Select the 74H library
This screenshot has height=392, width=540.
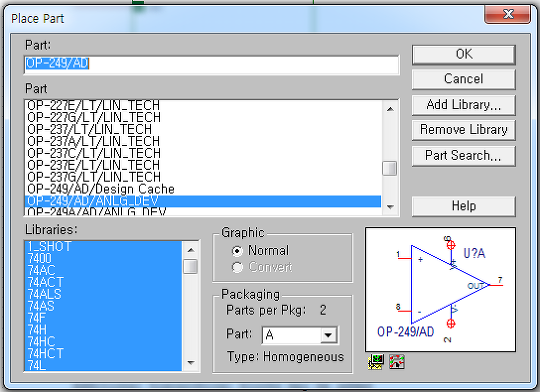[103, 330]
